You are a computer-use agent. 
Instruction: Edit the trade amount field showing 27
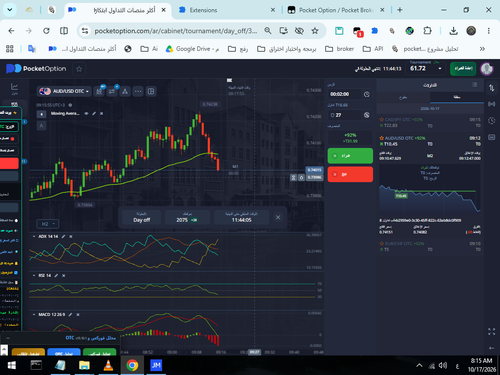pyautogui.click(x=344, y=115)
